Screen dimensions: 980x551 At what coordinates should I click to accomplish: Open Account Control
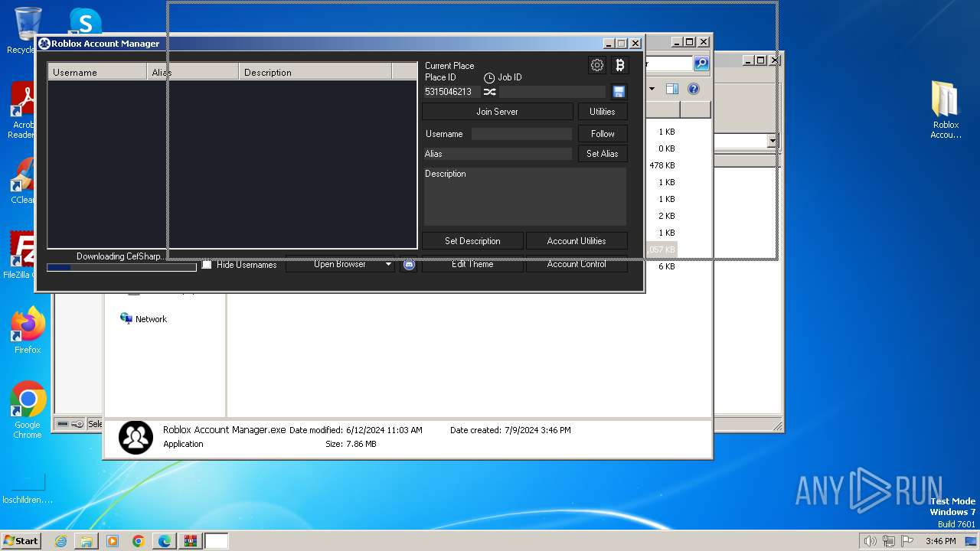click(577, 264)
